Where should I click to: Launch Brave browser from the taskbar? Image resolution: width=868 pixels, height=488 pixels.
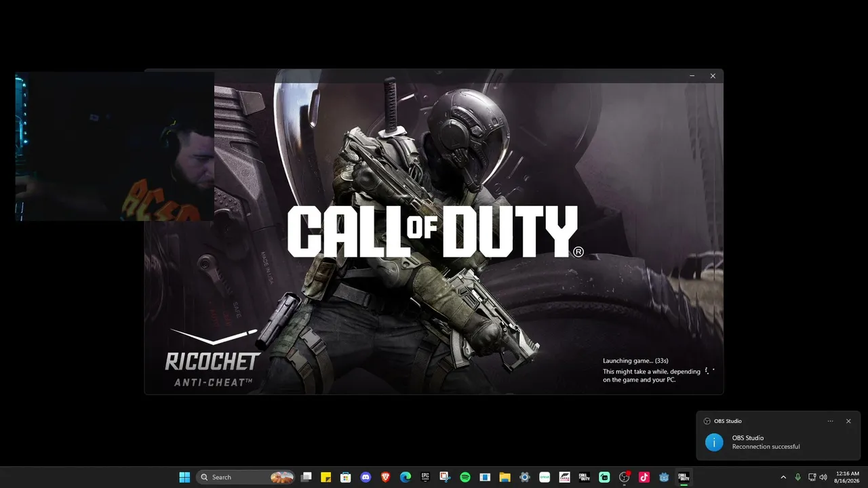(x=386, y=477)
